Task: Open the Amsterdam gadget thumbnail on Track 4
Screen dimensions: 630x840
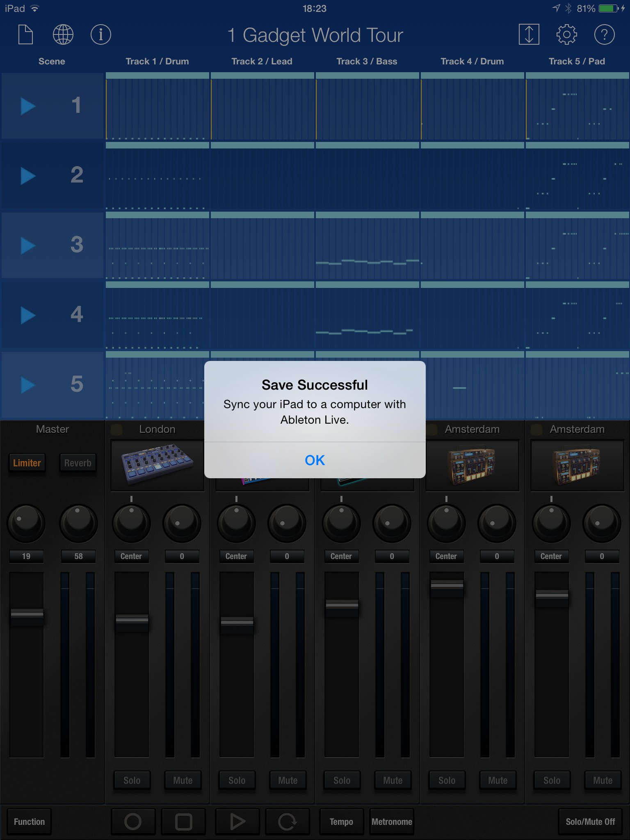Action: point(472,466)
